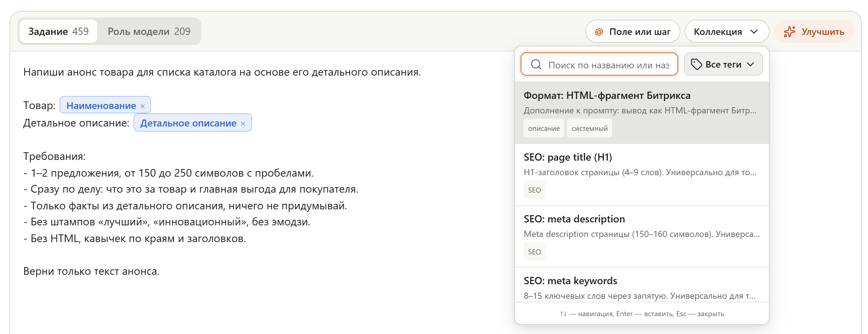Select SEO: meta description item

(x=641, y=237)
